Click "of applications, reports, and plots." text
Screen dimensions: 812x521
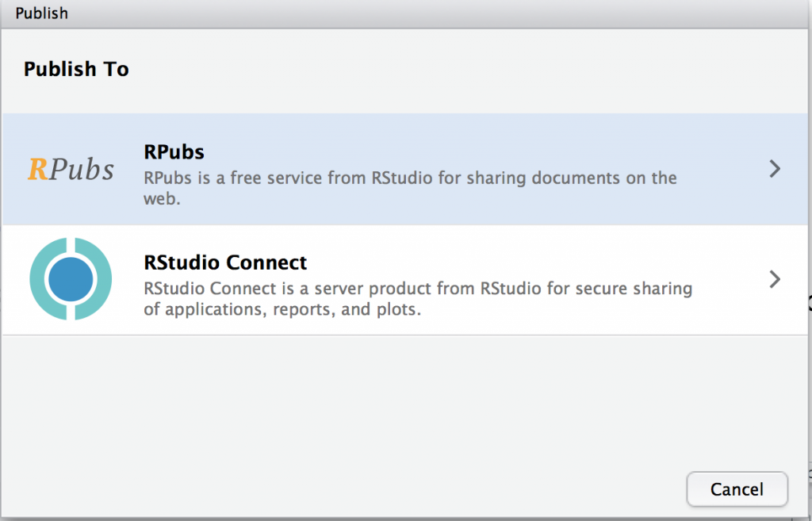pos(282,309)
